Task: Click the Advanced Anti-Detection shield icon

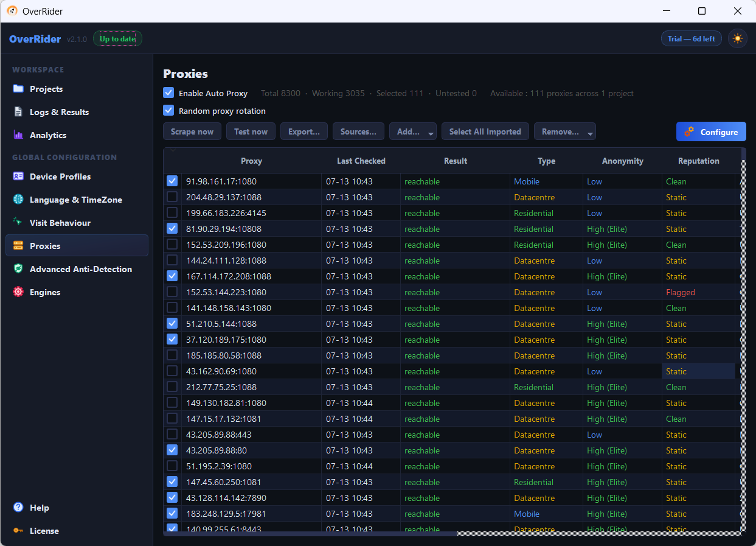Action: tap(18, 269)
